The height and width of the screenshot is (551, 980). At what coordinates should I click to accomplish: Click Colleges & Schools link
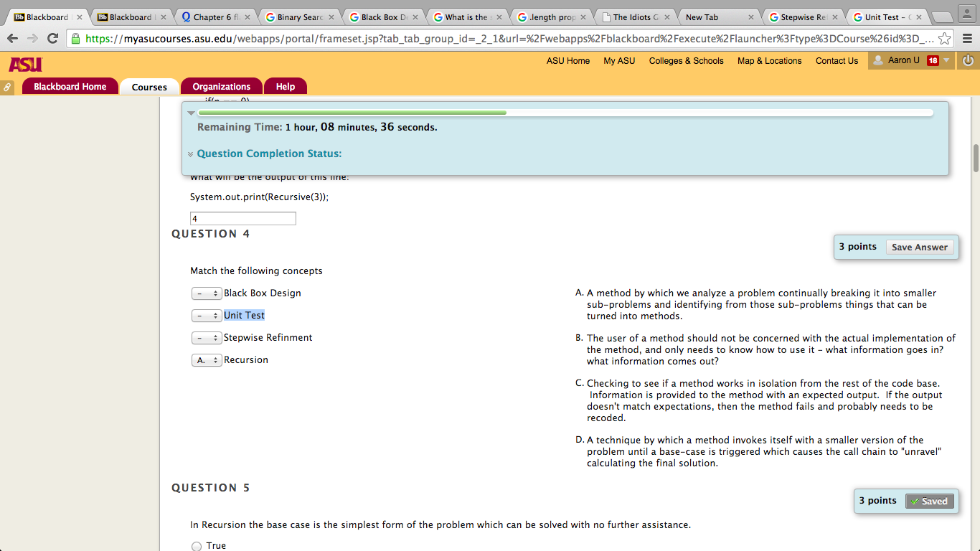coord(686,61)
